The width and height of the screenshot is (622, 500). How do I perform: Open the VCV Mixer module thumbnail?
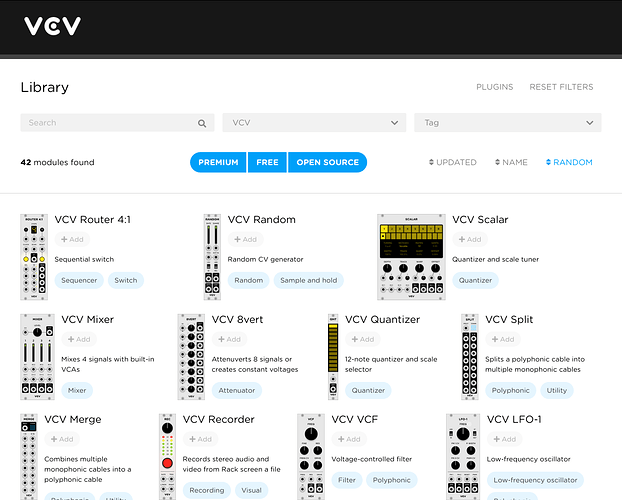tap(37, 357)
